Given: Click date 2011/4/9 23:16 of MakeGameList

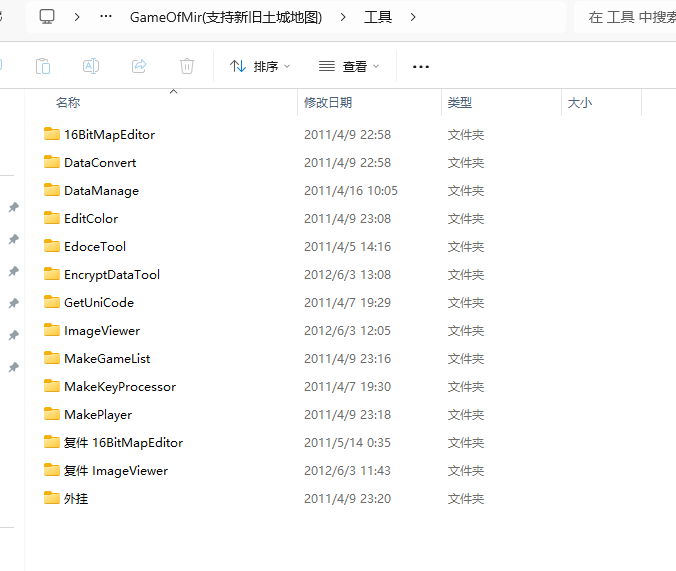Looking at the screenshot, I should tap(347, 359).
